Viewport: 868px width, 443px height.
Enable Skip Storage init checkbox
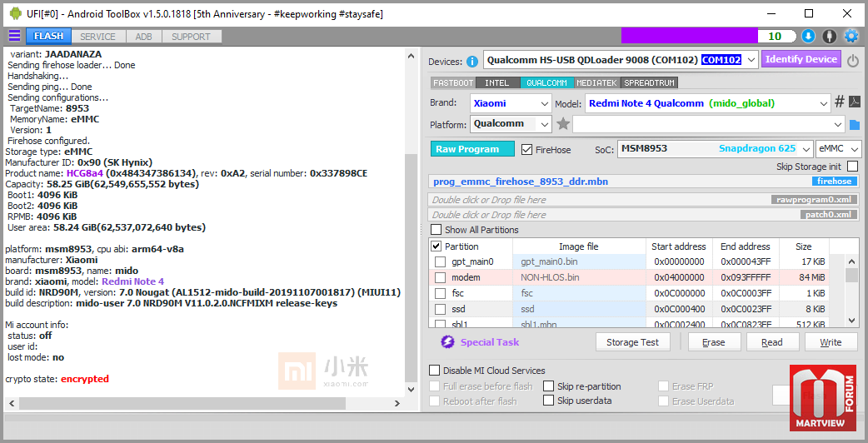[x=853, y=167]
